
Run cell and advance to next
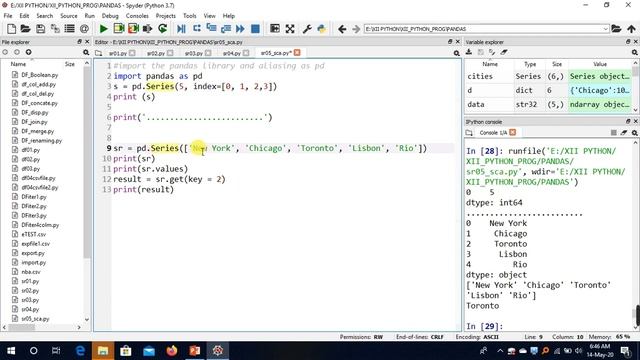pyautogui.click(x=133, y=29)
